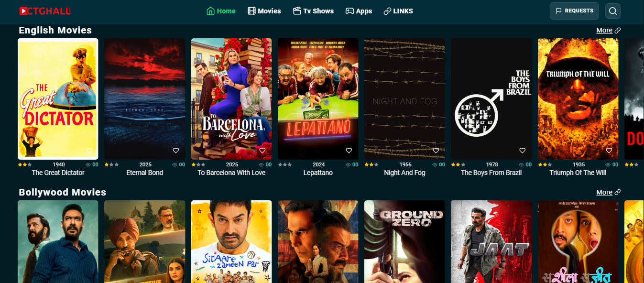Favorite The Boys From Brazil heart icon

523,150
